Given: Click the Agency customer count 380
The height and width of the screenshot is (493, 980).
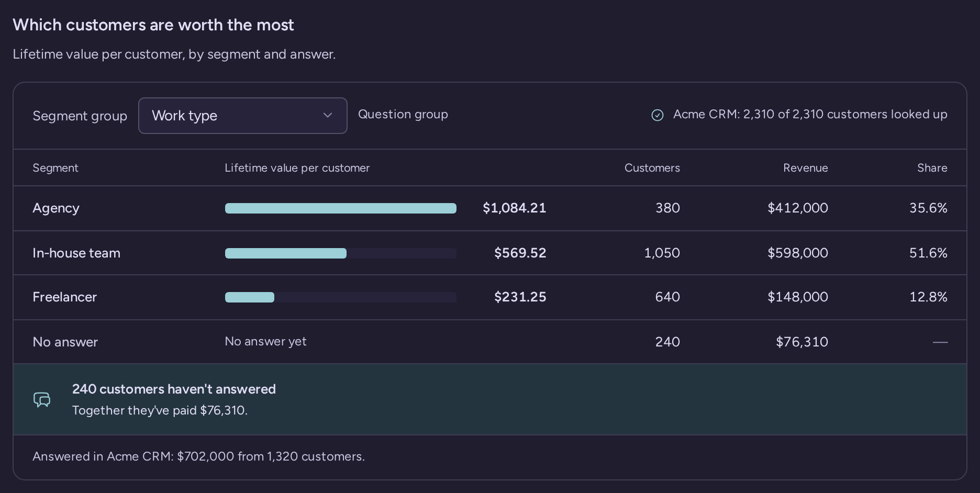Looking at the screenshot, I should [x=668, y=208].
